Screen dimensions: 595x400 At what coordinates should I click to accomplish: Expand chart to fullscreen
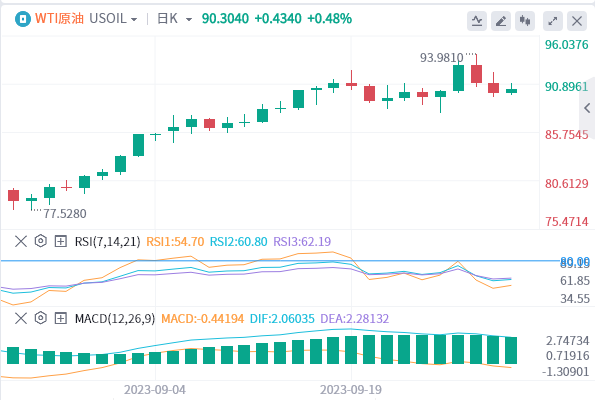point(553,21)
